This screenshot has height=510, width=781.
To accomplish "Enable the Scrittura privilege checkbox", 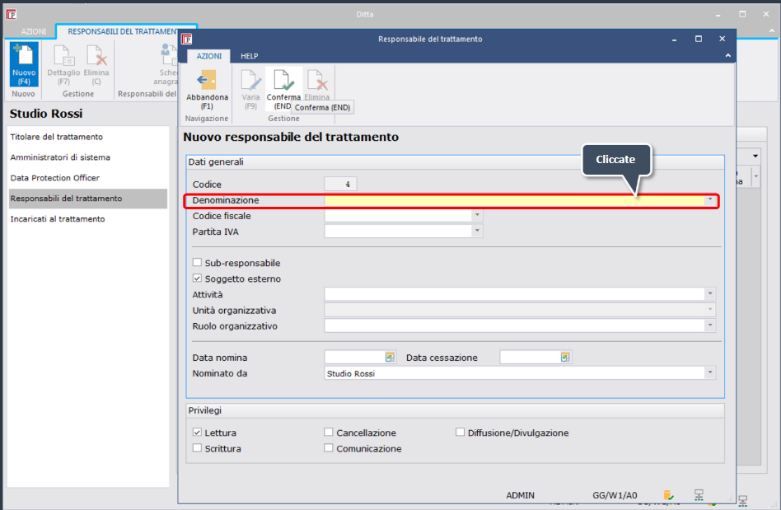I will click(197, 448).
